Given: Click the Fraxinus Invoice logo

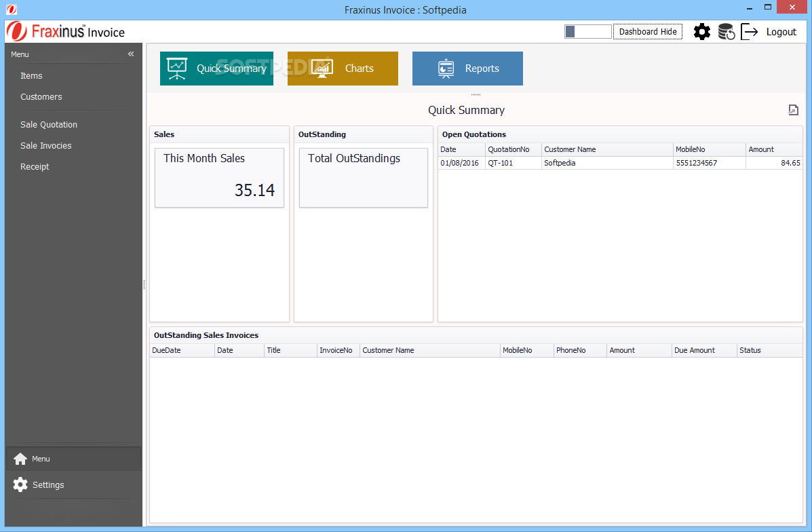Looking at the screenshot, I should click(x=66, y=32).
